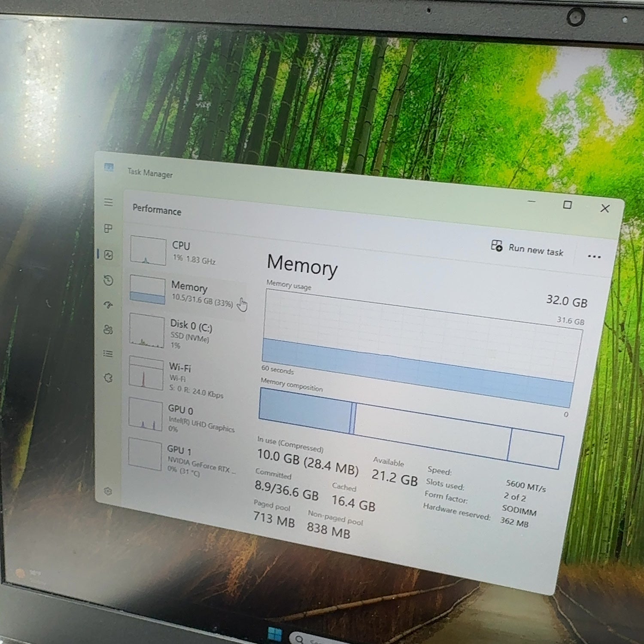Select the Performance page icon in the sidebar
The width and height of the screenshot is (644, 644).
[109, 255]
